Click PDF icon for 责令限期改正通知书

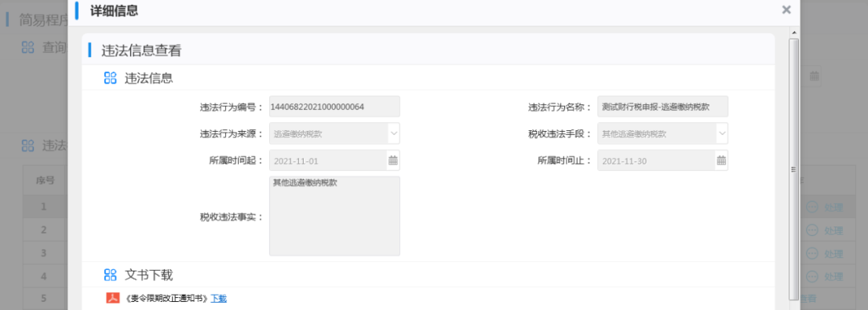click(x=113, y=299)
